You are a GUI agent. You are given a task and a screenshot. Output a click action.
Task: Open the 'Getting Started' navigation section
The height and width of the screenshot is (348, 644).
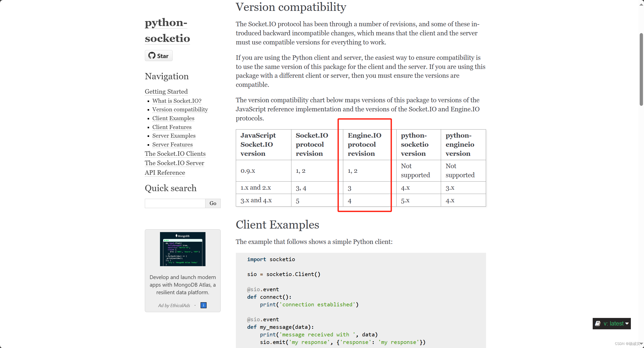166,91
